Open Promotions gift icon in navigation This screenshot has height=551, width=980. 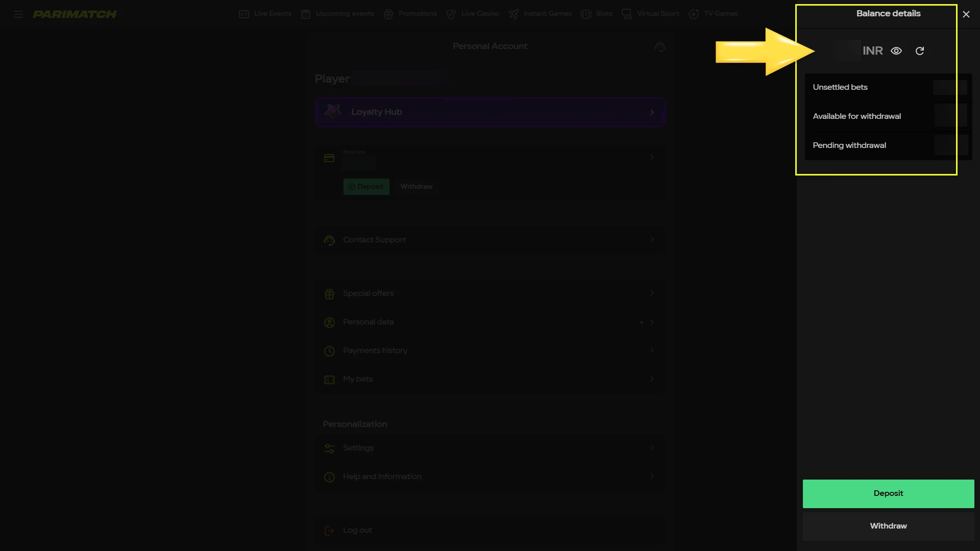pyautogui.click(x=388, y=14)
